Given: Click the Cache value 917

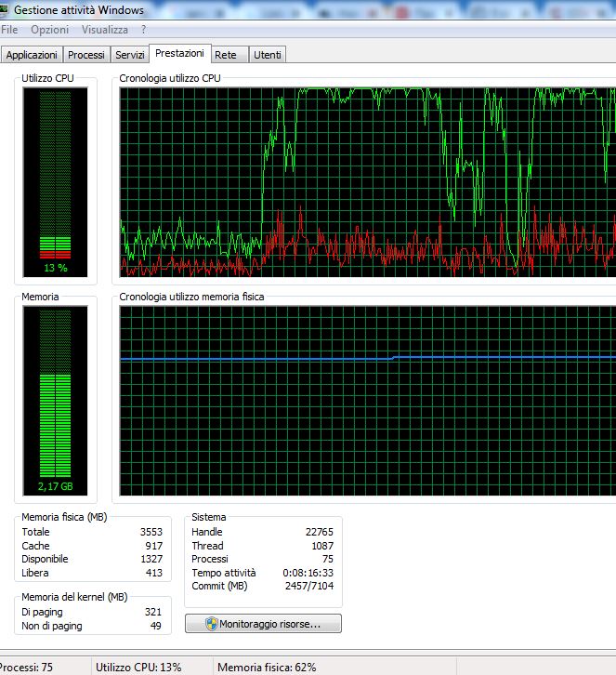Looking at the screenshot, I should [154, 546].
